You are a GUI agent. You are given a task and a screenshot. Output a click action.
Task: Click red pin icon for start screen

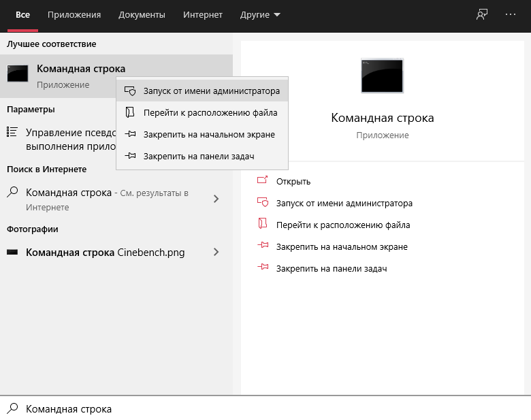point(263,245)
